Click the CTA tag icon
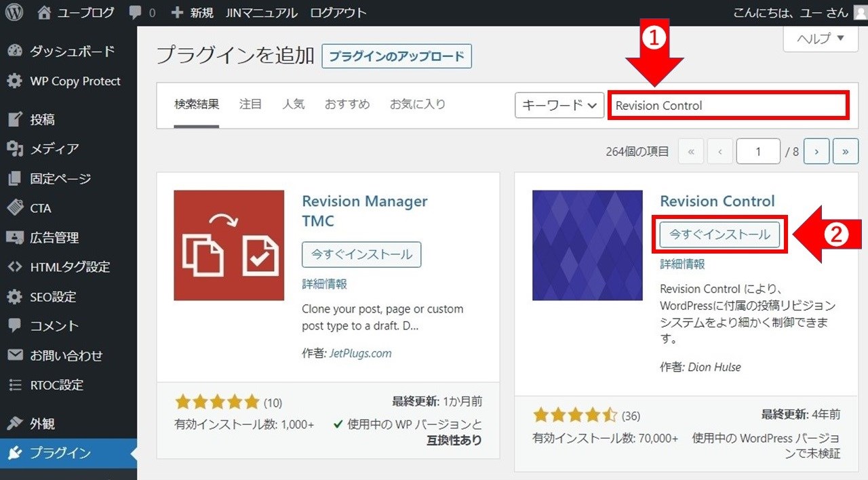The height and width of the screenshot is (480, 868). (x=14, y=208)
